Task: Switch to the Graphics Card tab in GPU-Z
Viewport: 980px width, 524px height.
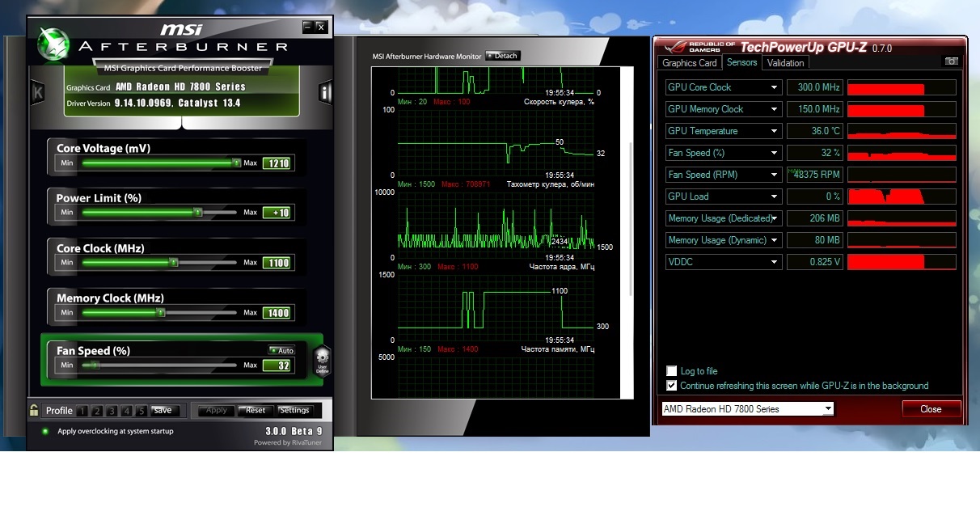Action: [690, 63]
